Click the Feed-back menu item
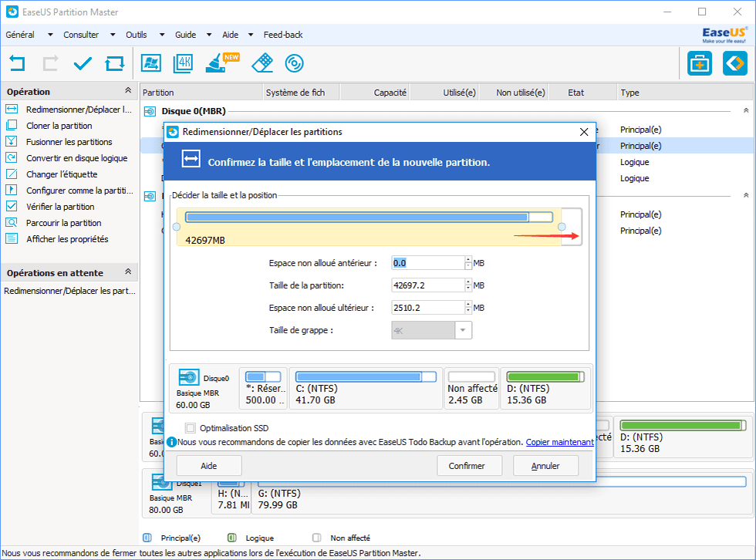 click(x=283, y=35)
